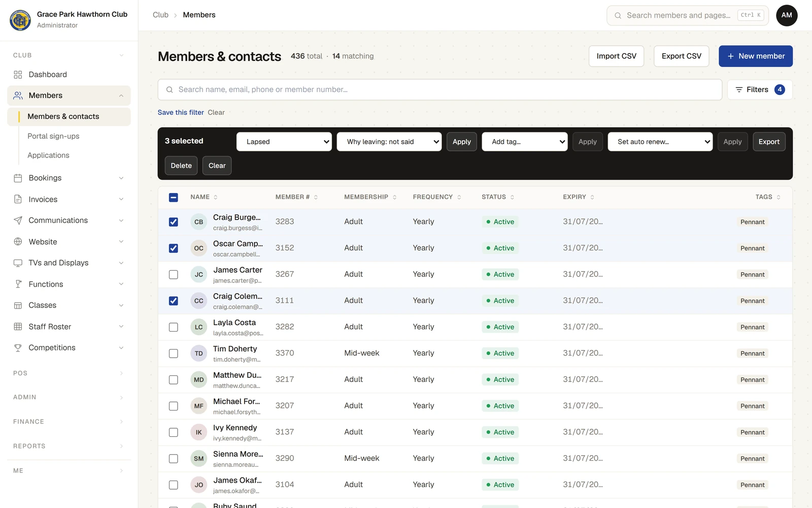
Task: Click the Communications paper plane icon
Action: [x=18, y=220]
